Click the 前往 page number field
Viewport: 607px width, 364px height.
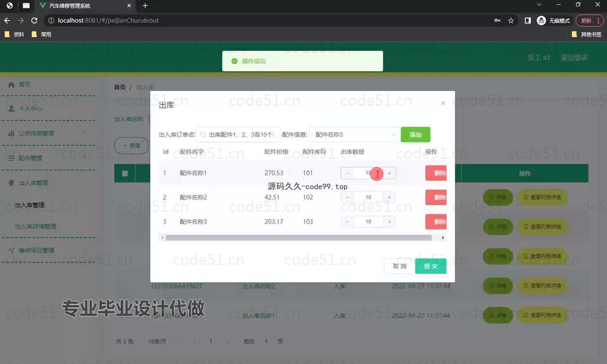coord(266,341)
